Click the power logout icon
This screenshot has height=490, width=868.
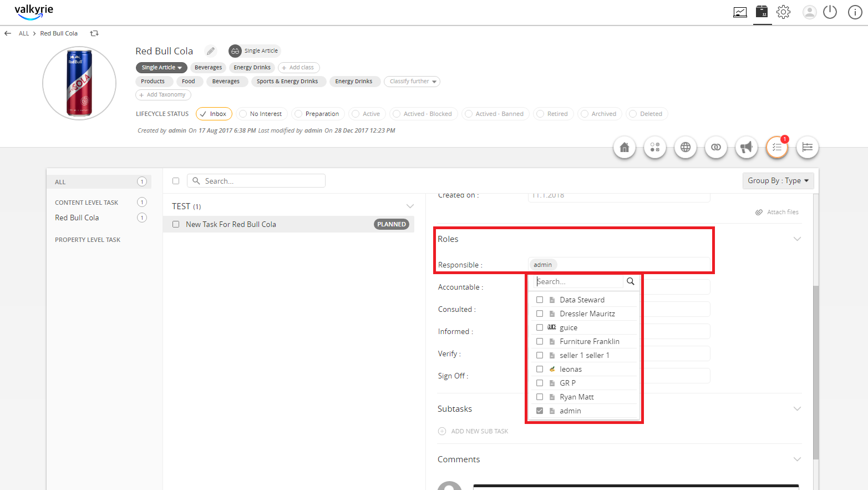click(830, 12)
